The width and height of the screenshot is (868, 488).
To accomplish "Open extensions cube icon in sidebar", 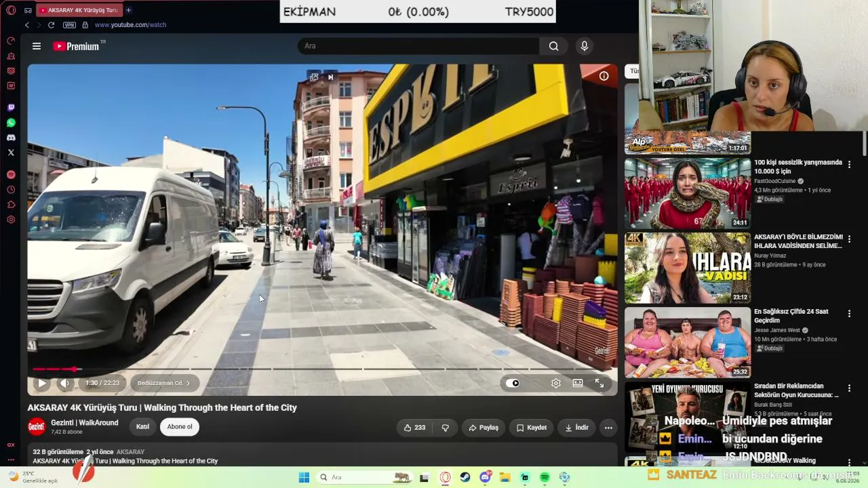I will click(11, 205).
